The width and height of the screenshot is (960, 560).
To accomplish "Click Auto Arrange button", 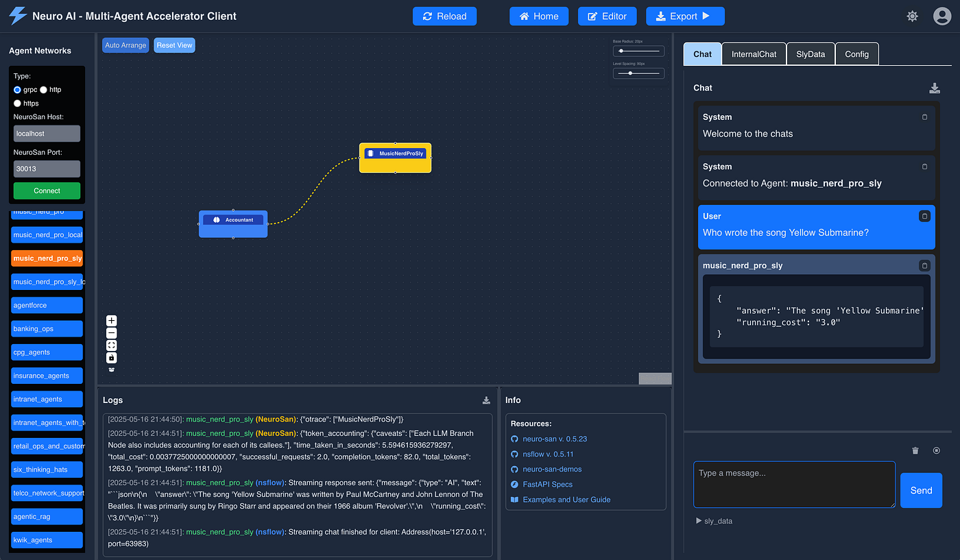I will point(125,45).
